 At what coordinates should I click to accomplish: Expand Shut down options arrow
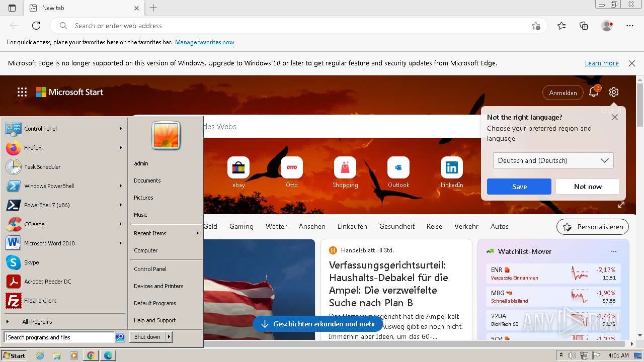[169, 337]
